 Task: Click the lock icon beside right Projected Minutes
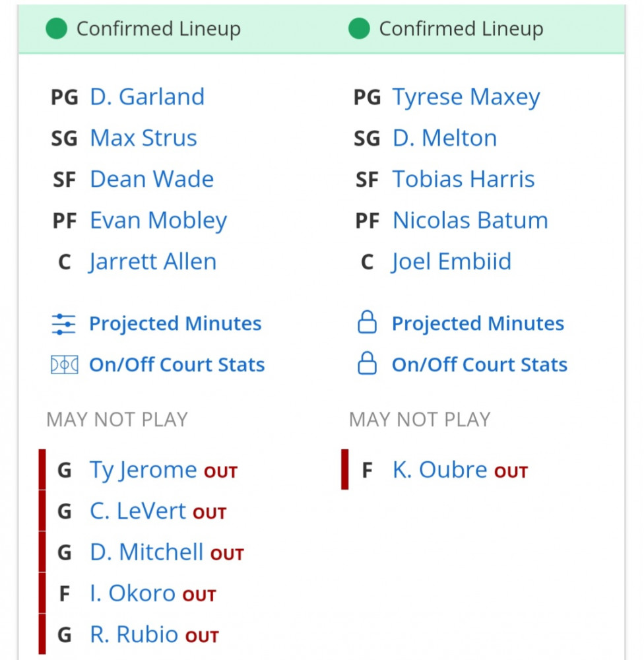coord(367,323)
